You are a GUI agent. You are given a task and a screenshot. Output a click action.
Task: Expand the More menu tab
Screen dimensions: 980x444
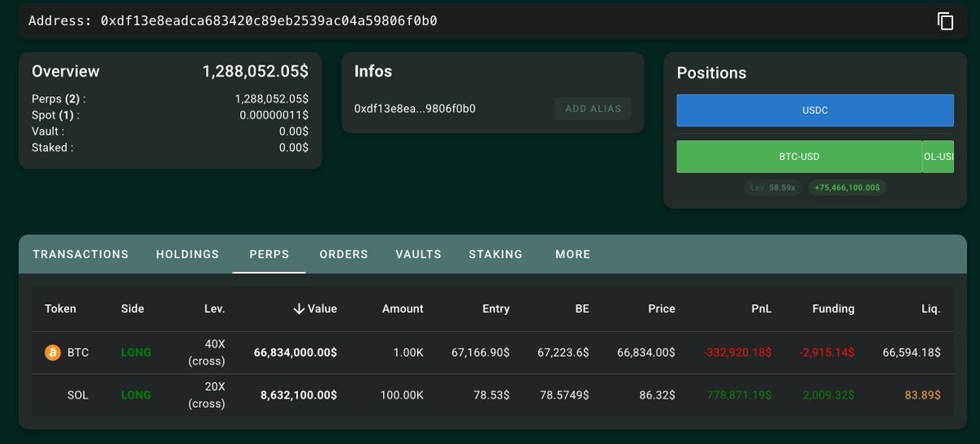[572, 254]
